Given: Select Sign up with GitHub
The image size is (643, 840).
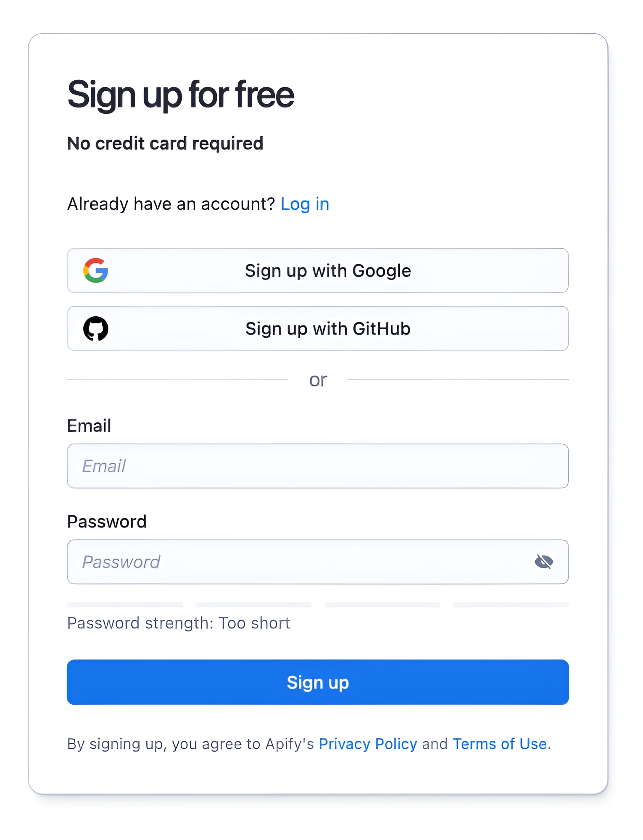Looking at the screenshot, I should click(317, 328).
